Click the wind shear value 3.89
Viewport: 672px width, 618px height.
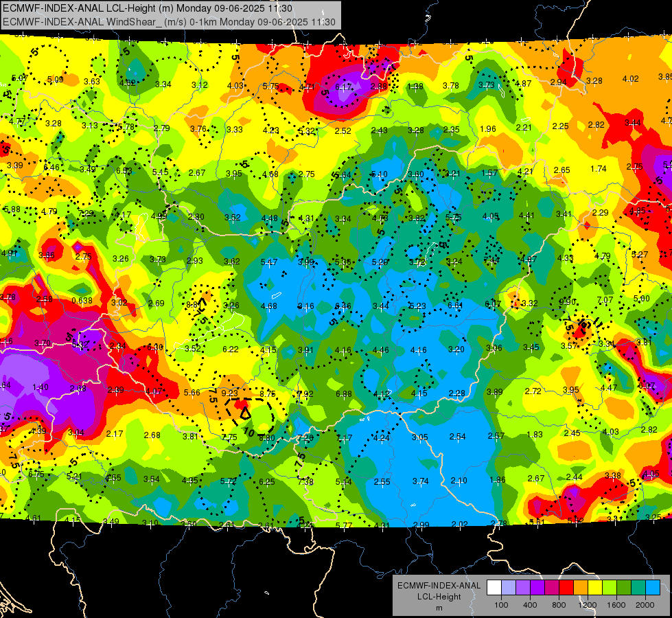point(495,391)
